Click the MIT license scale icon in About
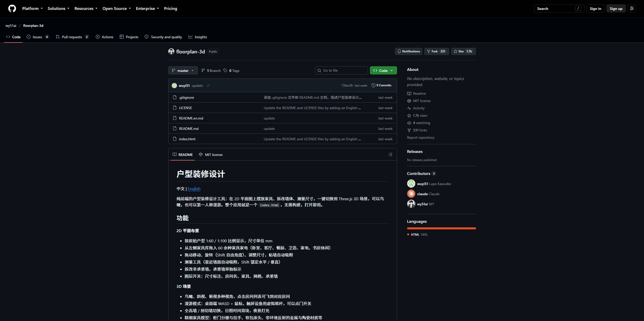Screen dimensions: 644x321 click(x=409, y=101)
